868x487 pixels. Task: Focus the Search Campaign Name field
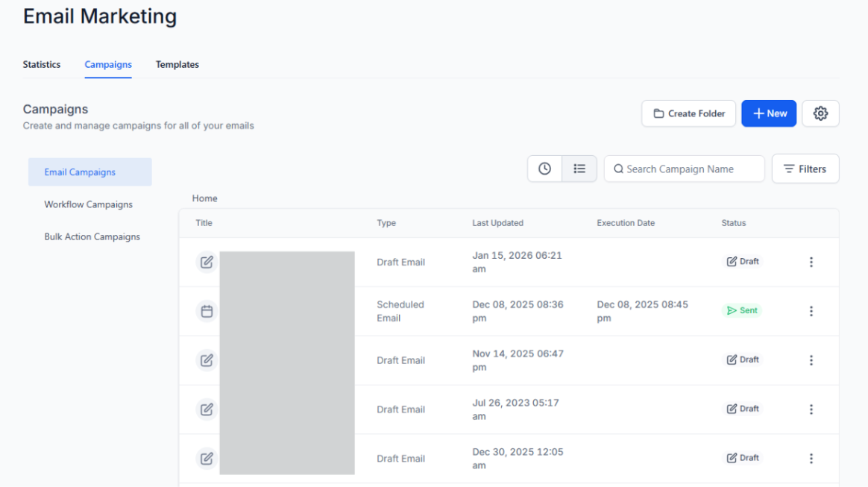(x=685, y=169)
